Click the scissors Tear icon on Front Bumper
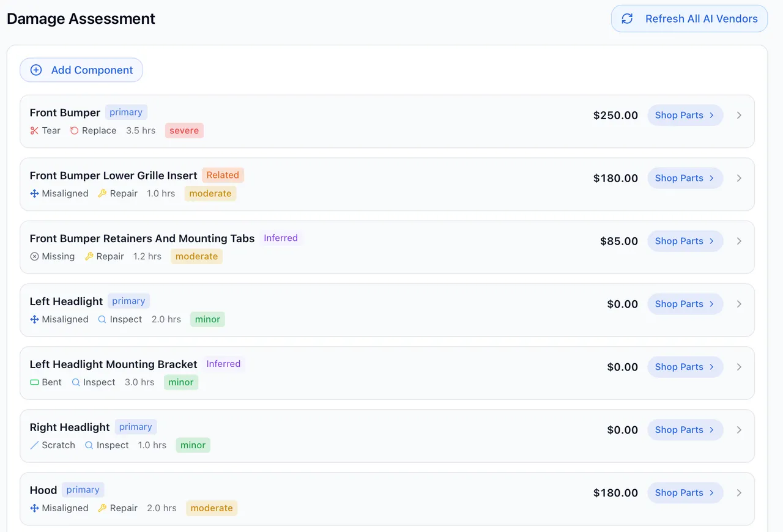The height and width of the screenshot is (532, 783). tap(34, 131)
